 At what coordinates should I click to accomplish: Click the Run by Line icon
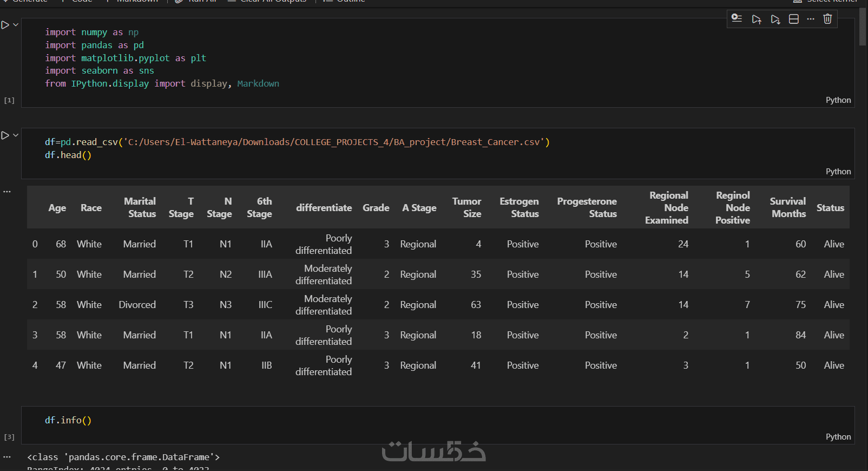pyautogui.click(x=737, y=19)
